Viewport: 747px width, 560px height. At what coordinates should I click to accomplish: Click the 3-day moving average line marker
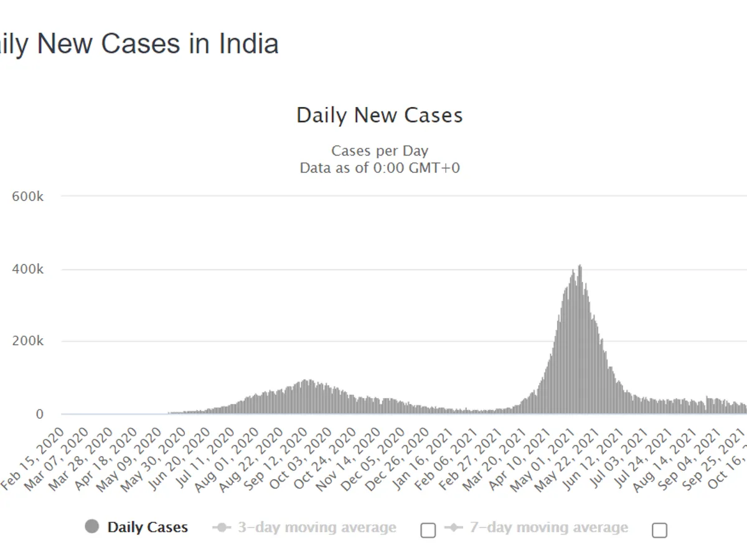[x=222, y=528]
